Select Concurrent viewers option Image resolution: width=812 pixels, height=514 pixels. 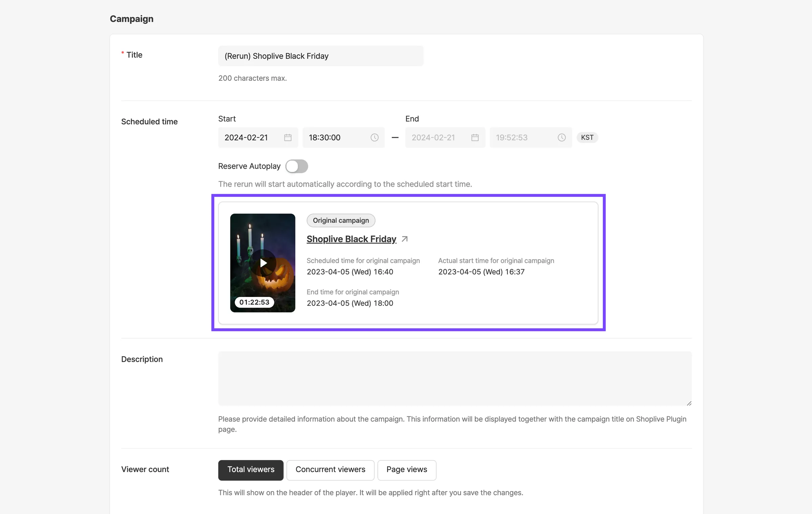pyautogui.click(x=330, y=470)
